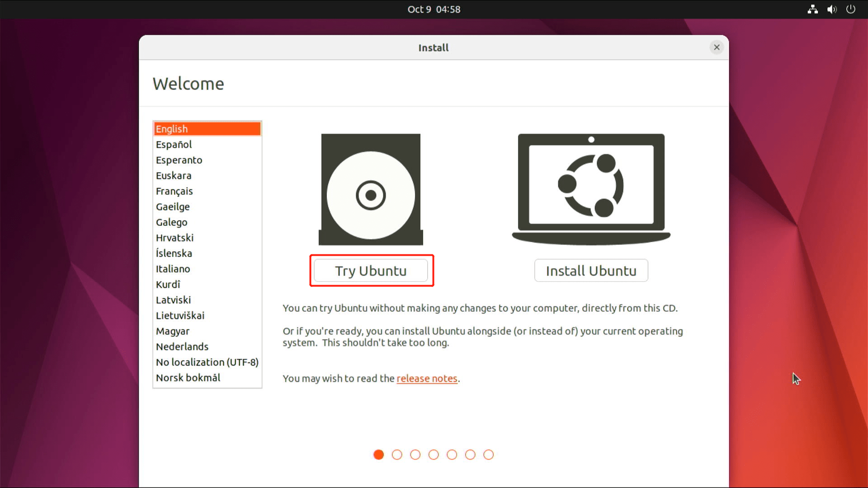This screenshot has height=488, width=868.
Task: Choose Nederlands in the language sidebar
Action: pyautogui.click(x=182, y=347)
